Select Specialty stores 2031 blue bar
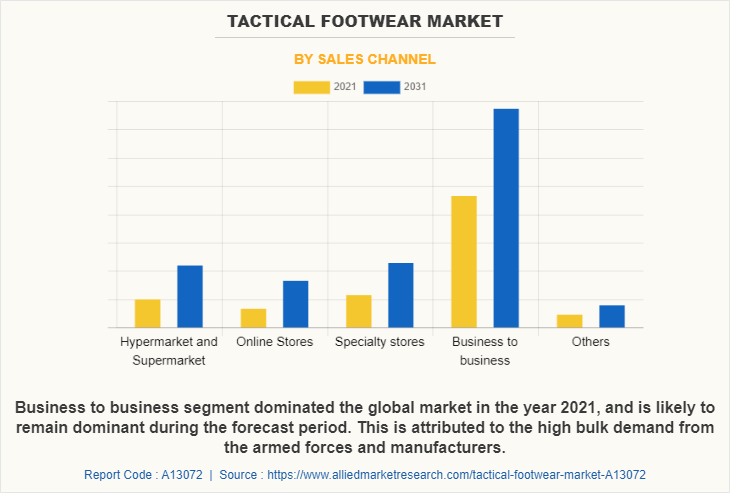The height and width of the screenshot is (493, 730). (401, 295)
